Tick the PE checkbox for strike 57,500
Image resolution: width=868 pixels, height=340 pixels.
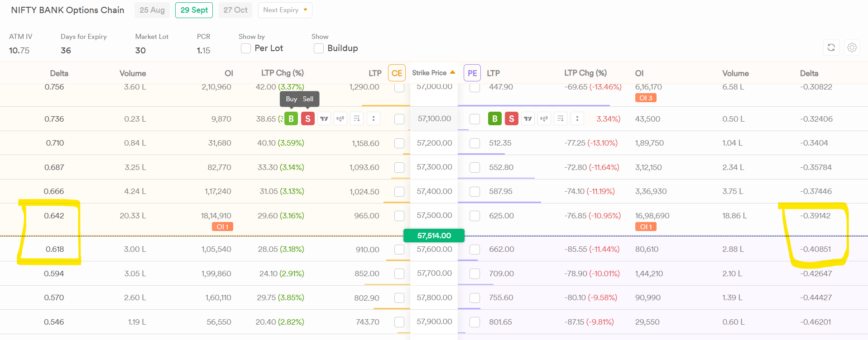pyautogui.click(x=475, y=216)
